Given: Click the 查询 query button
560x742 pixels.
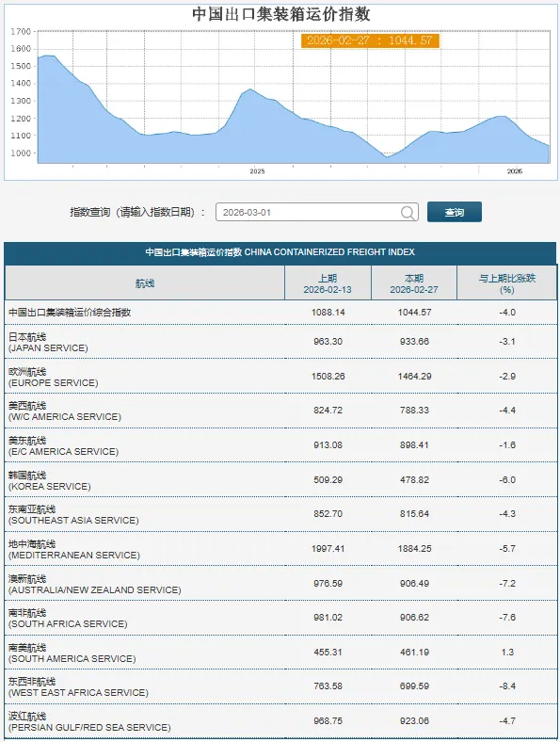Looking at the screenshot, I should point(454,212).
